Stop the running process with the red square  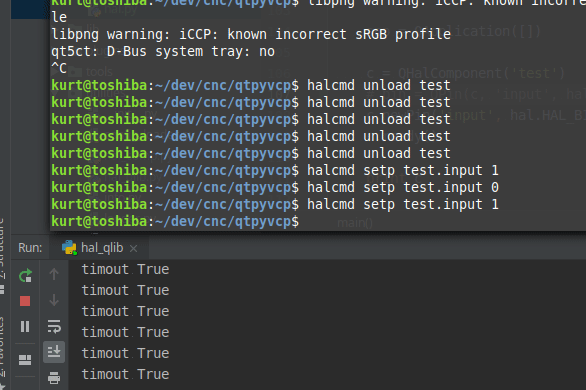tap(25, 301)
